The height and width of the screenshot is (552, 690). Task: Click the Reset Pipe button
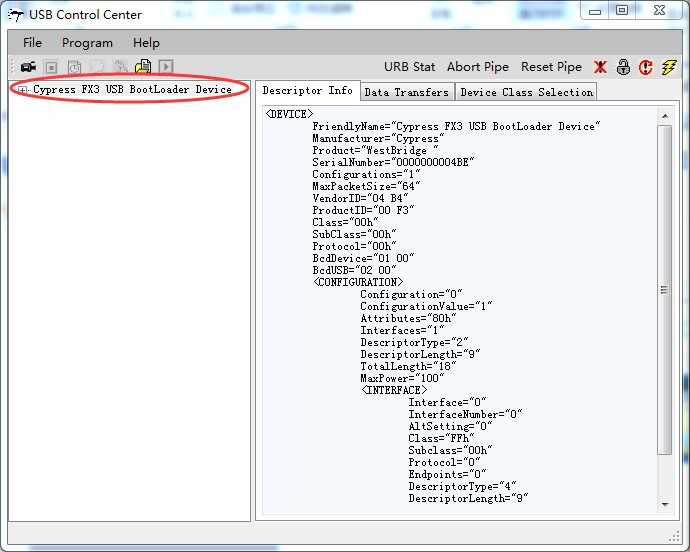[x=551, y=67]
